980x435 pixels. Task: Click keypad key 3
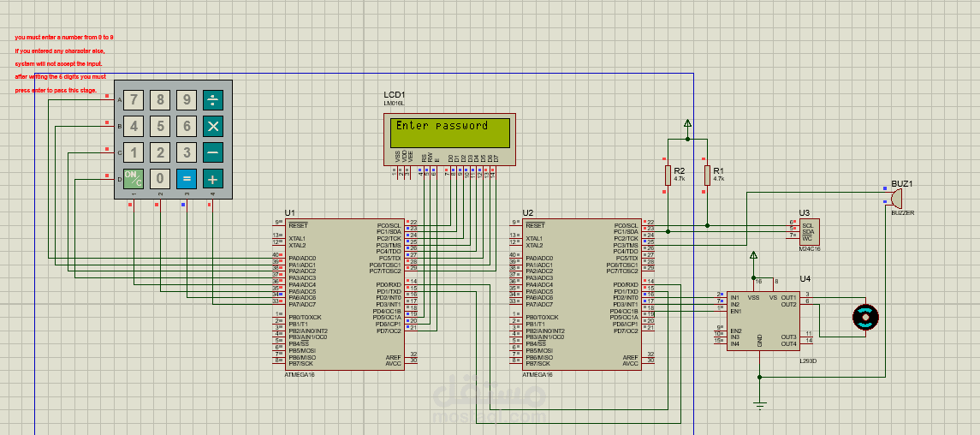(187, 152)
